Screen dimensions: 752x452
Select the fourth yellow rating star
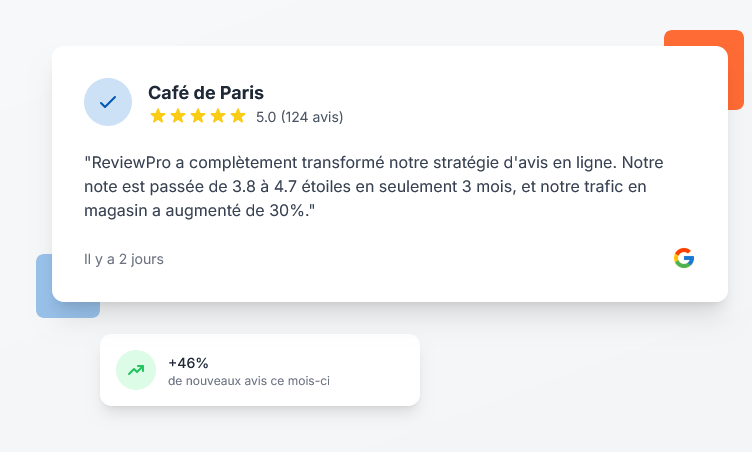(x=218, y=116)
